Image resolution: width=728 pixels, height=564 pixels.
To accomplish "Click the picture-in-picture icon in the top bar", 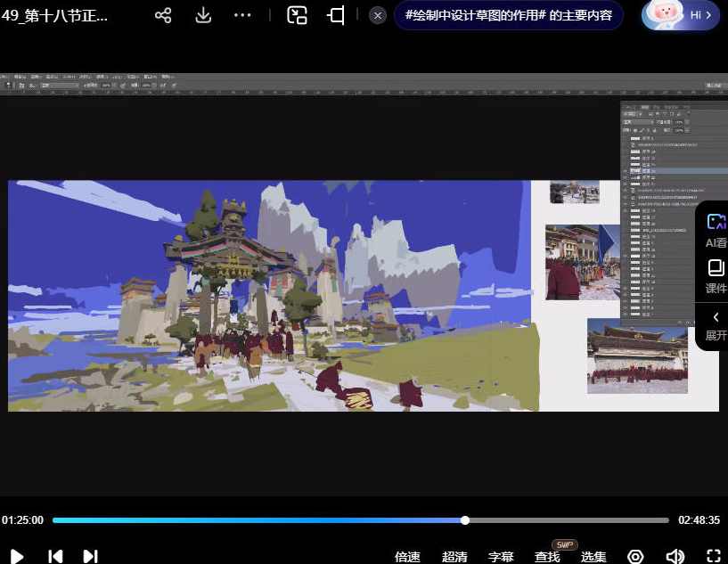I will (x=297, y=16).
